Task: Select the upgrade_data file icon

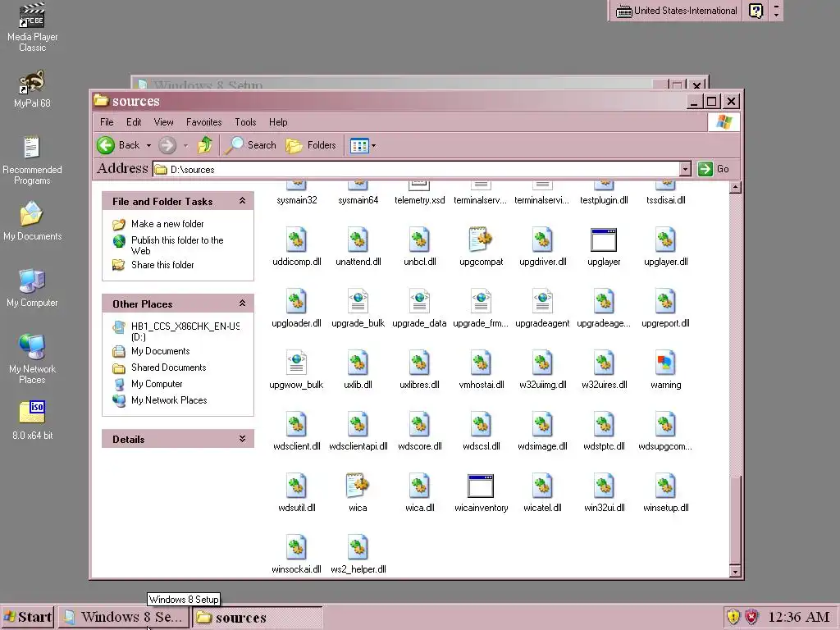Action: 419,301
